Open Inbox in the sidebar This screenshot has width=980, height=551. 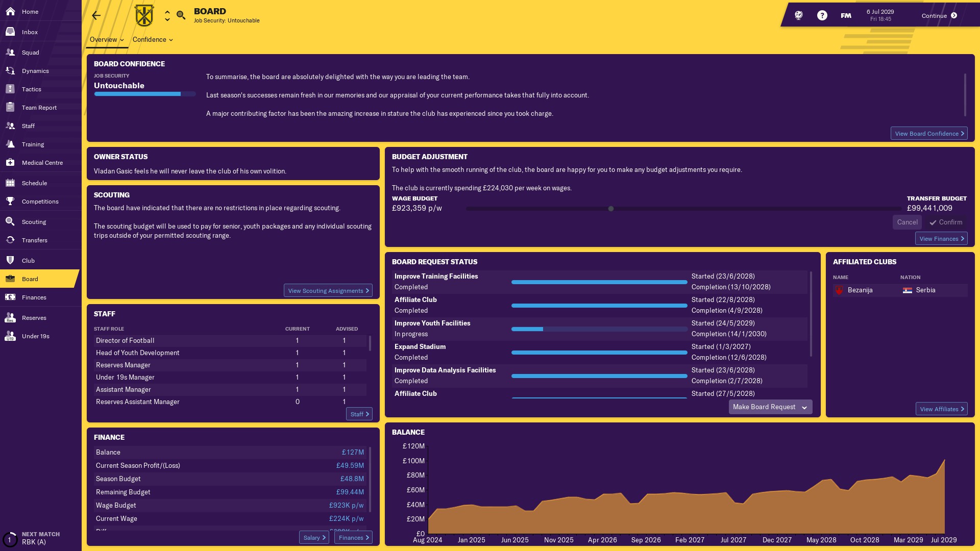click(x=30, y=32)
